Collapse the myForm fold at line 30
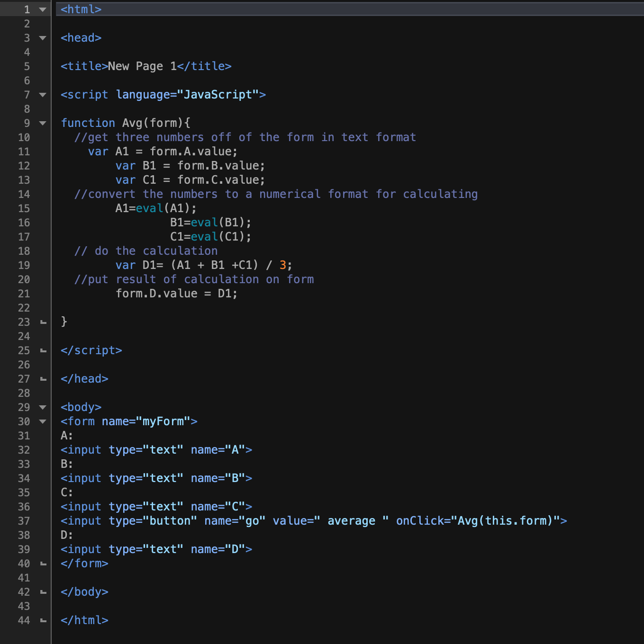Screen dimensions: 644x644 tap(42, 421)
